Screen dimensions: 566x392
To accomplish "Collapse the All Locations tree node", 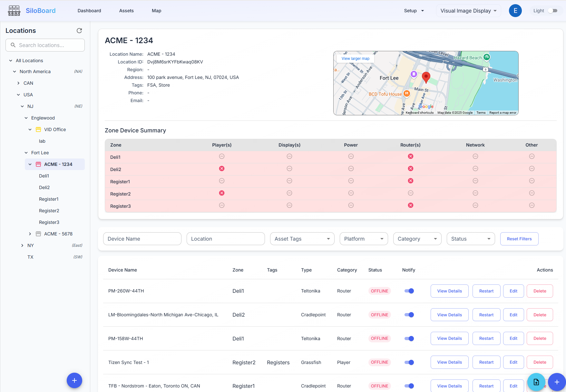I will pos(11,61).
